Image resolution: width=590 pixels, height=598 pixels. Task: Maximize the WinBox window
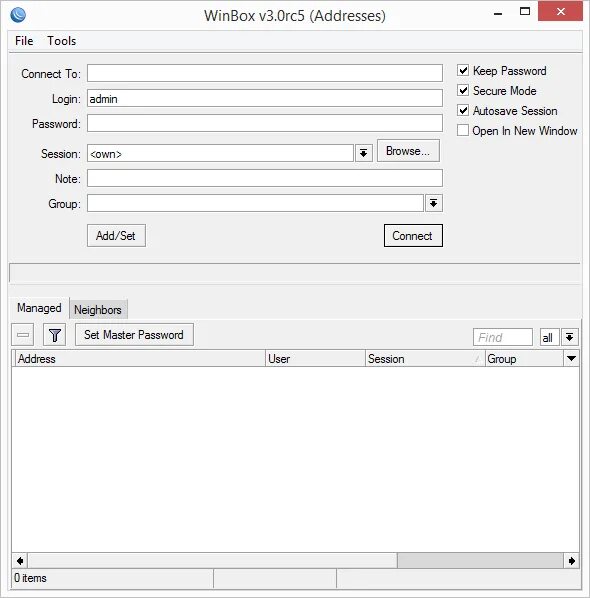click(525, 11)
